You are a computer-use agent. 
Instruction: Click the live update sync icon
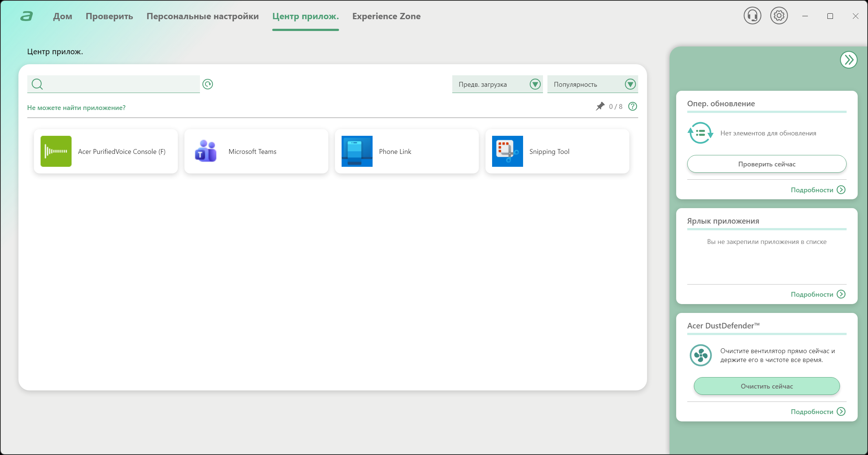click(x=700, y=133)
